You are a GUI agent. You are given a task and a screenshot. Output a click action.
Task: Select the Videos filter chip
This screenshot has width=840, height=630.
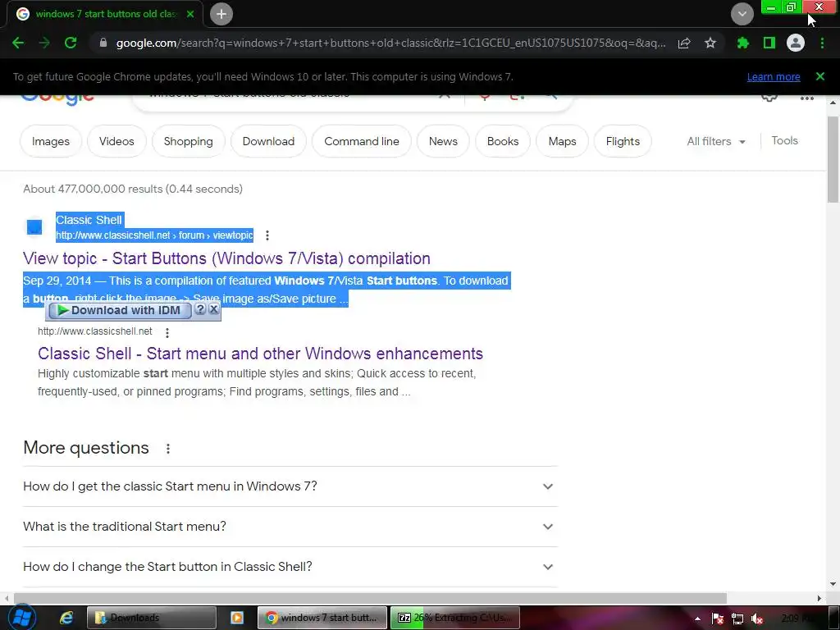(x=116, y=141)
